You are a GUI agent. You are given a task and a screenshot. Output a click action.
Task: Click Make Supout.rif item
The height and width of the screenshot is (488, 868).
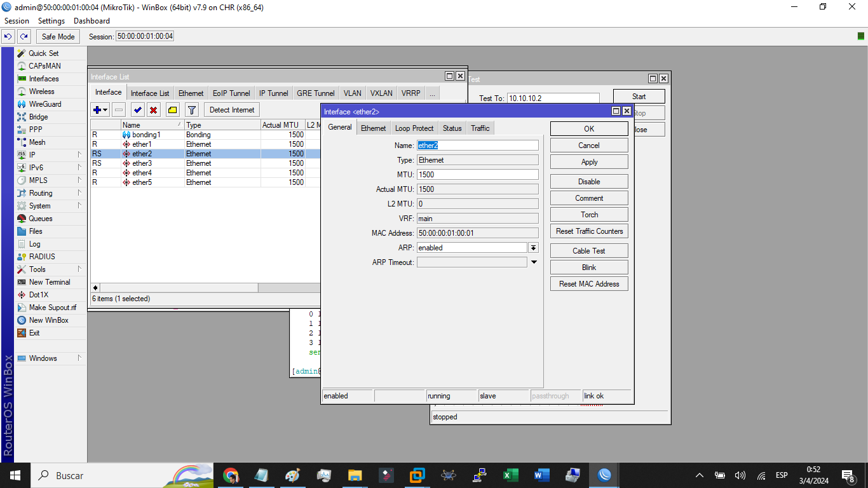52,308
